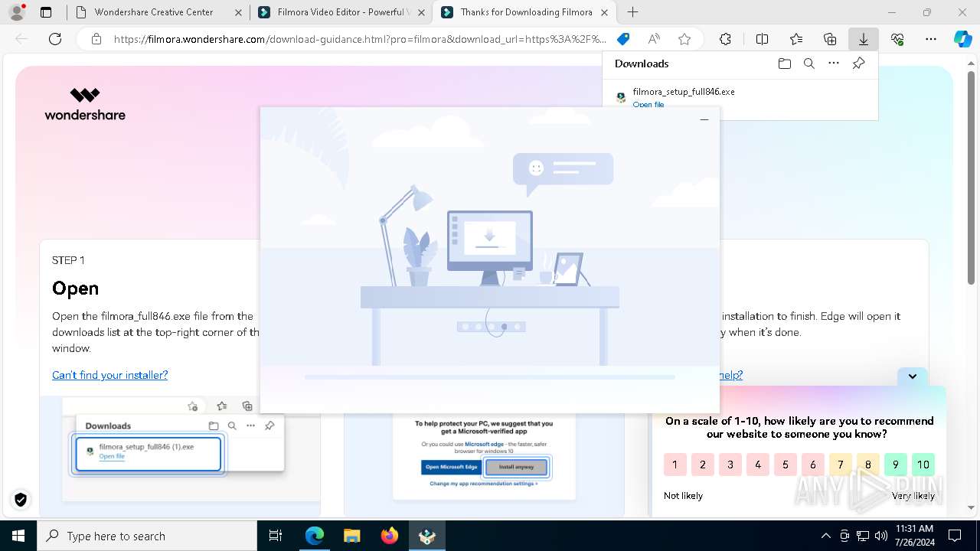Image resolution: width=980 pixels, height=551 pixels.
Task: Show hidden system tray icons
Action: click(825, 536)
